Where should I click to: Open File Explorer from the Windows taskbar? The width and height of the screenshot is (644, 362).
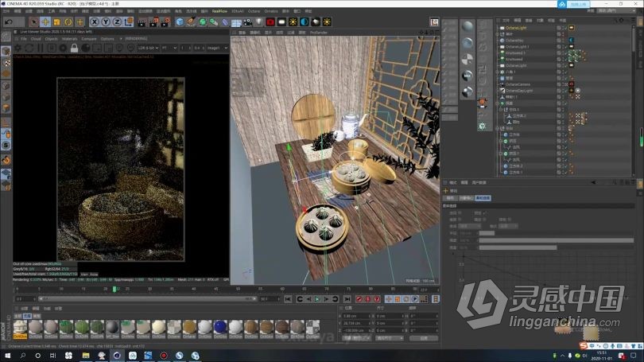click(x=86, y=356)
